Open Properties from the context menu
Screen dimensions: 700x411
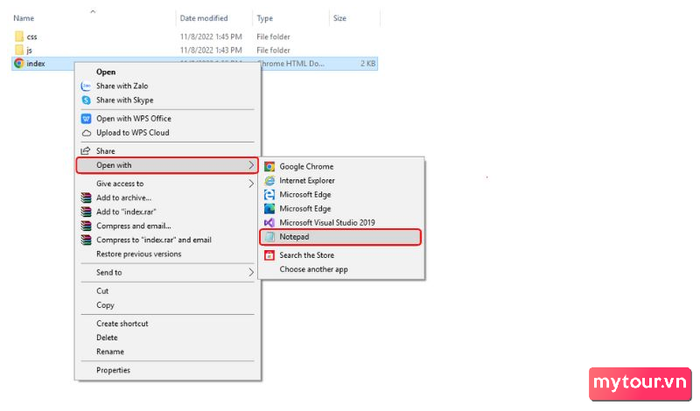[113, 370]
